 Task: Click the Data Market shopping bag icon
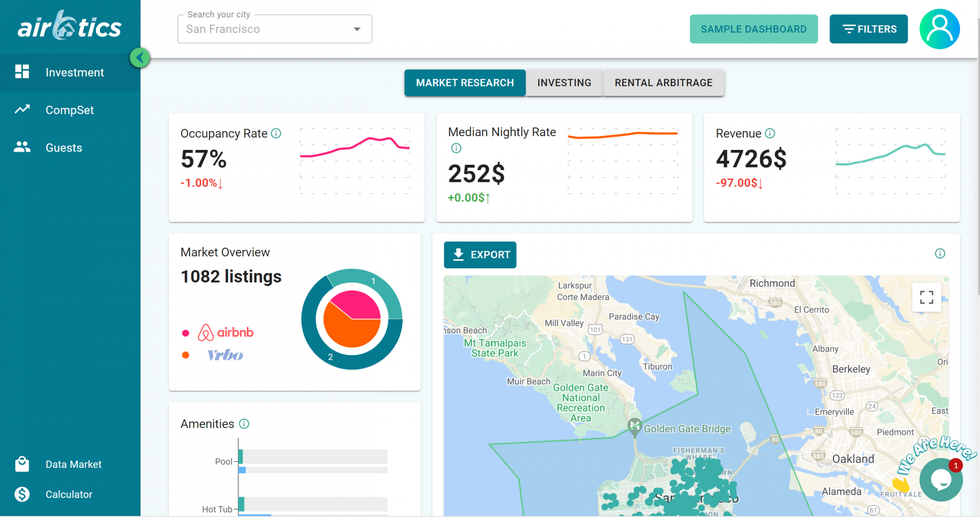coord(22,464)
